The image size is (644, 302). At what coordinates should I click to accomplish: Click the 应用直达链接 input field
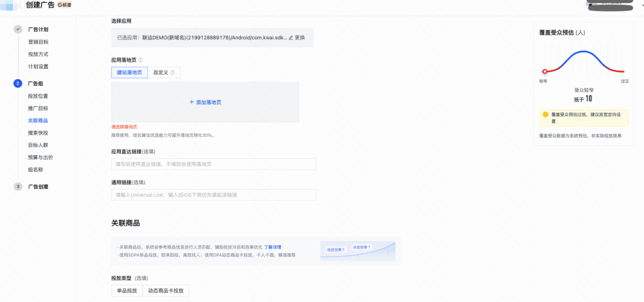[213, 164]
